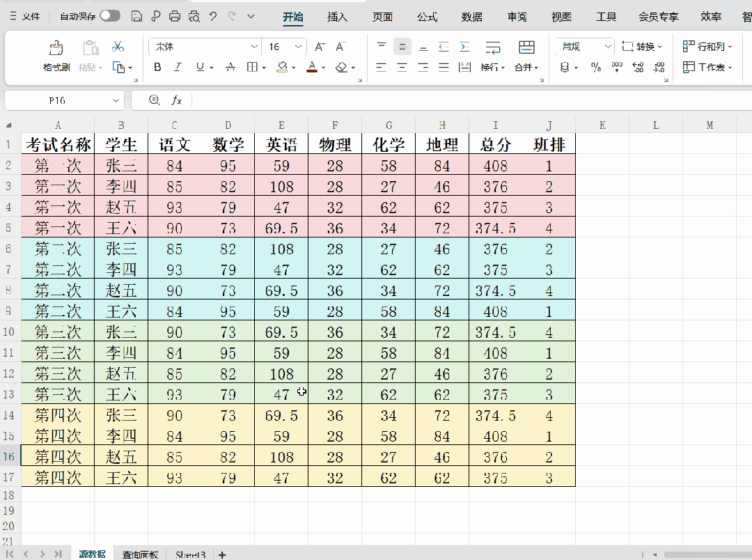Screen dimensions: 752x560
Task: Click the font color letter A
Action: pyautogui.click(x=312, y=67)
